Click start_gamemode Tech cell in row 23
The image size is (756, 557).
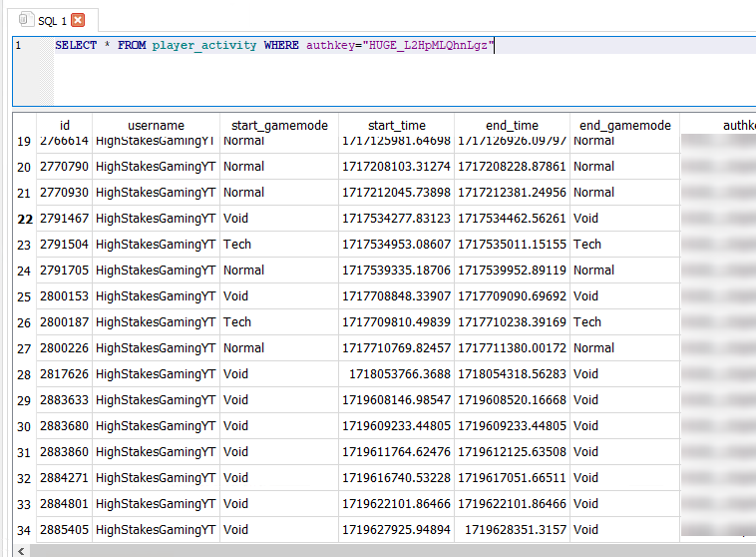279,245
